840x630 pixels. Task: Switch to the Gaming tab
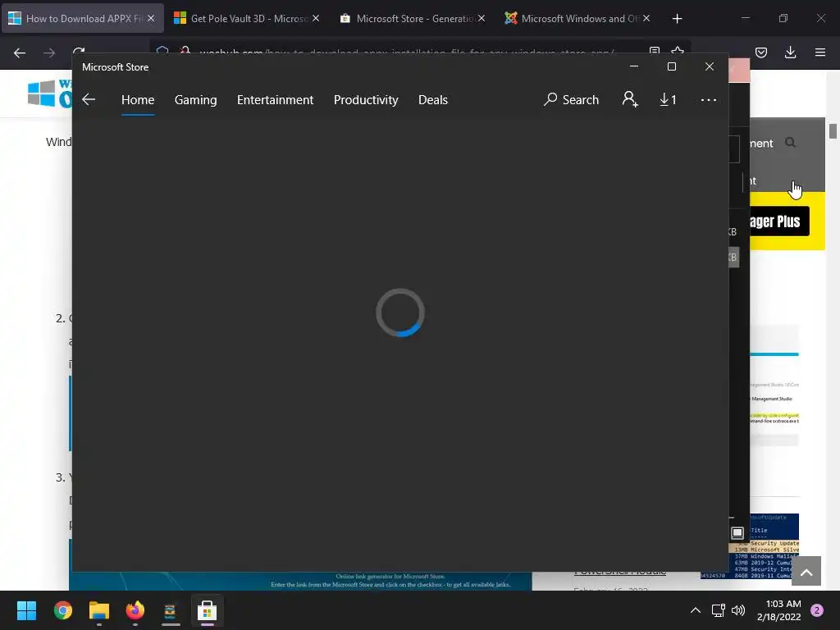tap(195, 99)
